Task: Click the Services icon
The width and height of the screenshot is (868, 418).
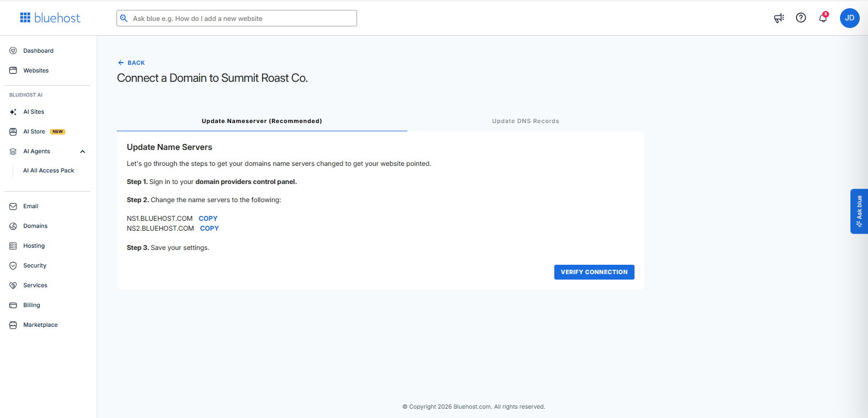Action: [x=13, y=286]
